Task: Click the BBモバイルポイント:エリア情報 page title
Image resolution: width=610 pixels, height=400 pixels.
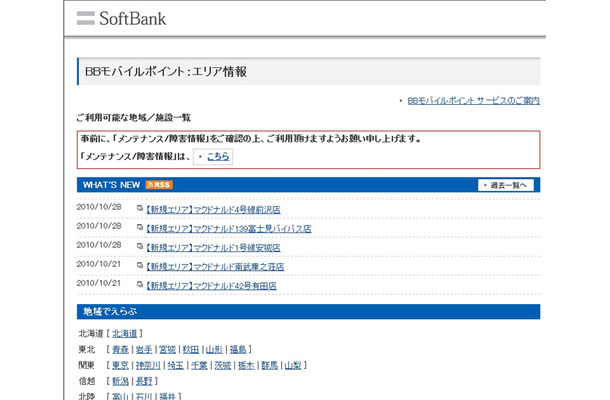Action: [166, 72]
